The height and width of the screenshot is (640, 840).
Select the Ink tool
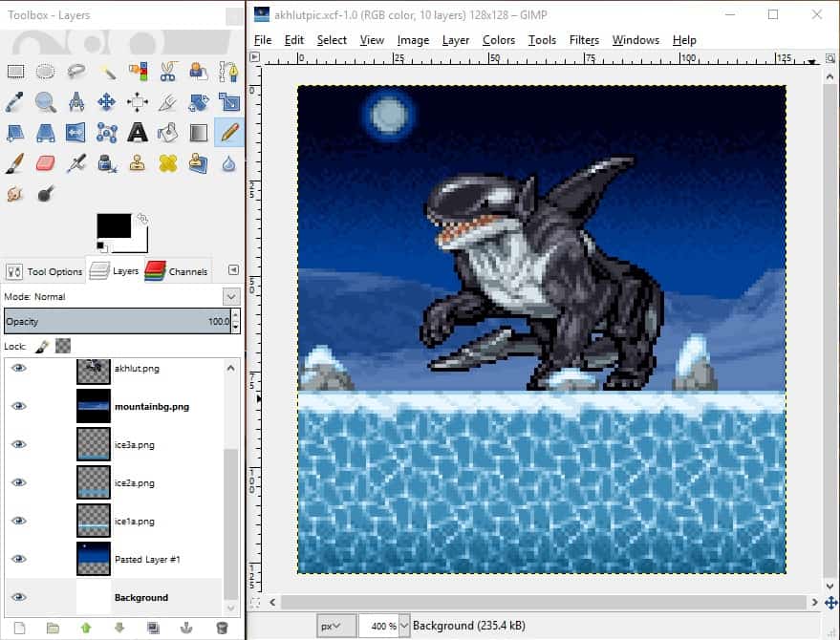107,163
